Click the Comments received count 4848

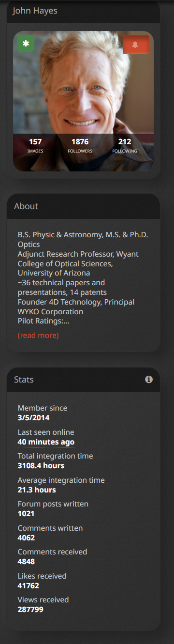click(x=26, y=562)
